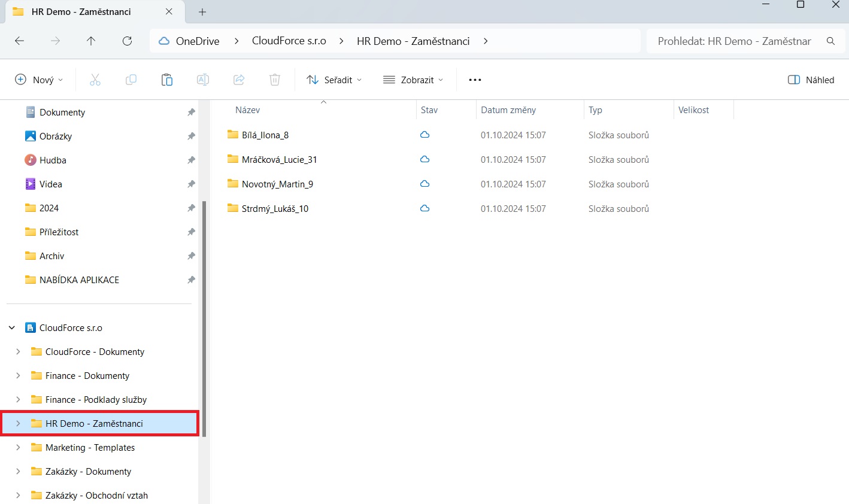849x504 pixels.
Task: Unpin Obrázky via its pin icon
Action: pyautogui.click(x=191, y=136)
